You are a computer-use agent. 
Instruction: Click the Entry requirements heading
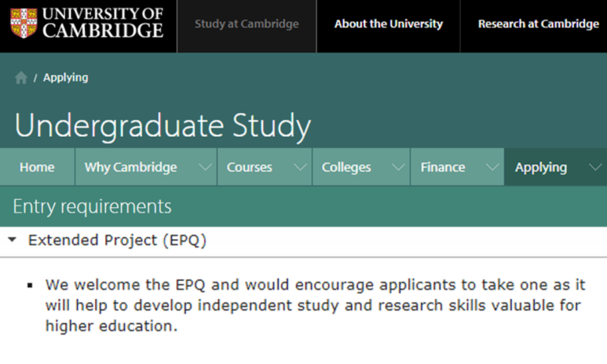click(92, 206)
